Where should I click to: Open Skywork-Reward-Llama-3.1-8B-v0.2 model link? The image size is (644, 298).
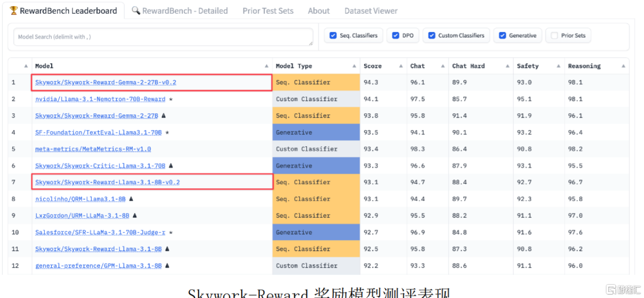coord(107,182)
